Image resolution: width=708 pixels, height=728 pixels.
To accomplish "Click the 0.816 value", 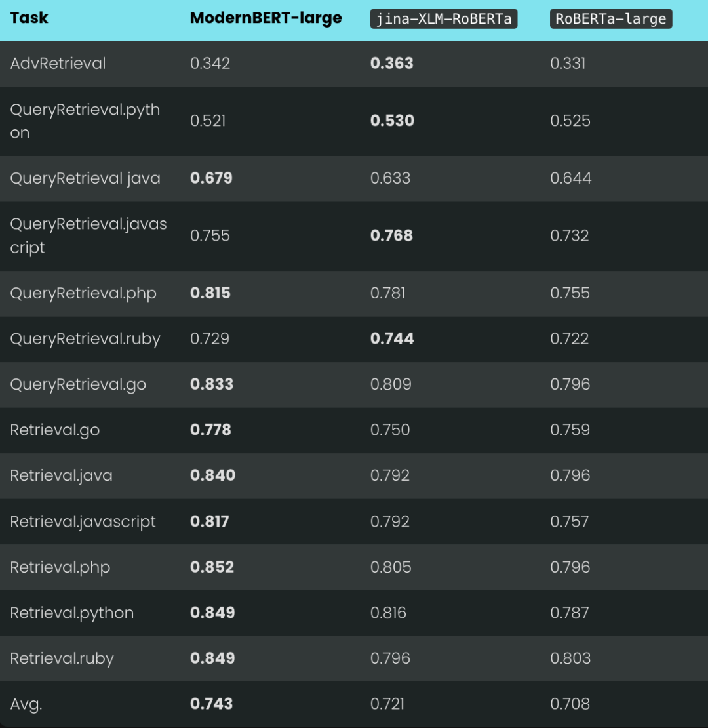I will pos(388,613).
